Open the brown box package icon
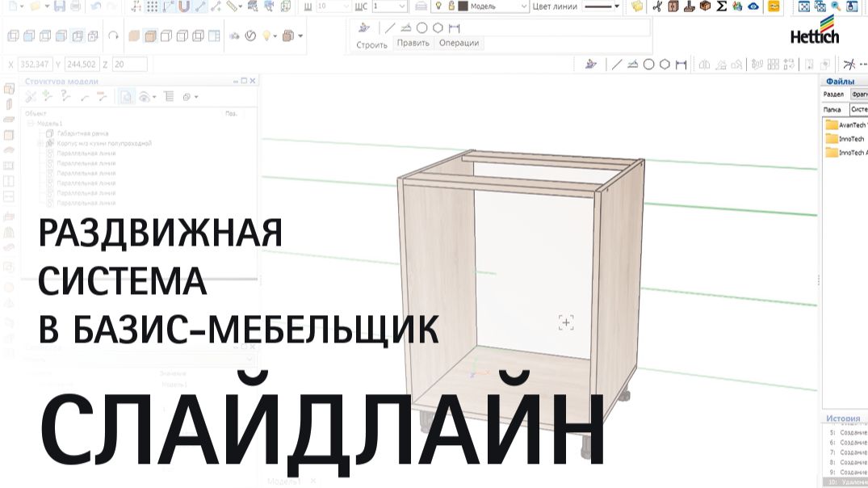 tap(705, 6)
